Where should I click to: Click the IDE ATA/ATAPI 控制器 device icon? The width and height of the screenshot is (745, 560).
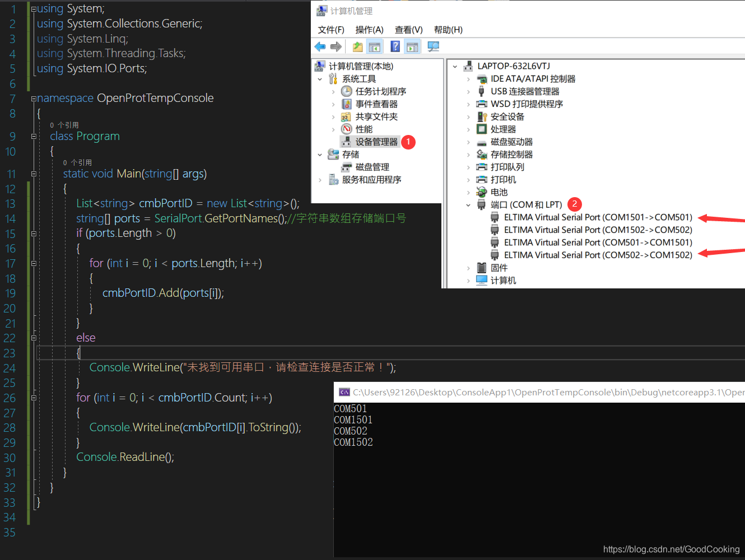[482, 79]
